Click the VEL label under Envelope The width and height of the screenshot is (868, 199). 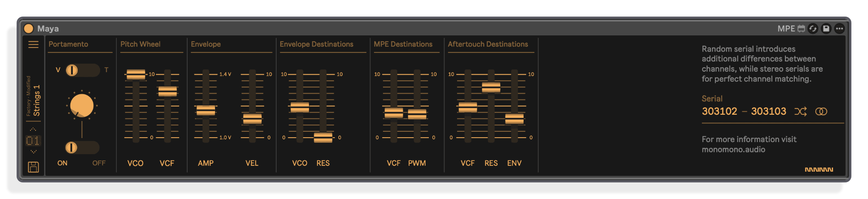252,163
